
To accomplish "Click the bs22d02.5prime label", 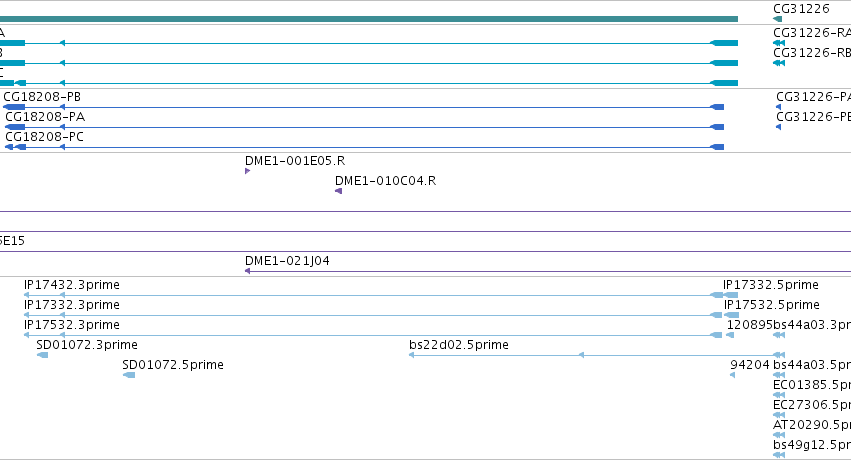I will 459,345.
